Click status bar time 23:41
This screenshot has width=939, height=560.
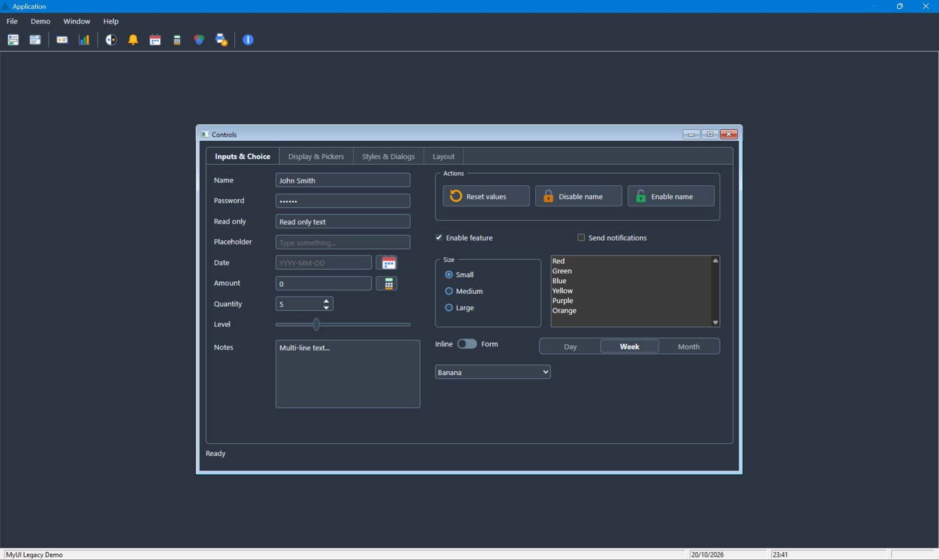780,555
